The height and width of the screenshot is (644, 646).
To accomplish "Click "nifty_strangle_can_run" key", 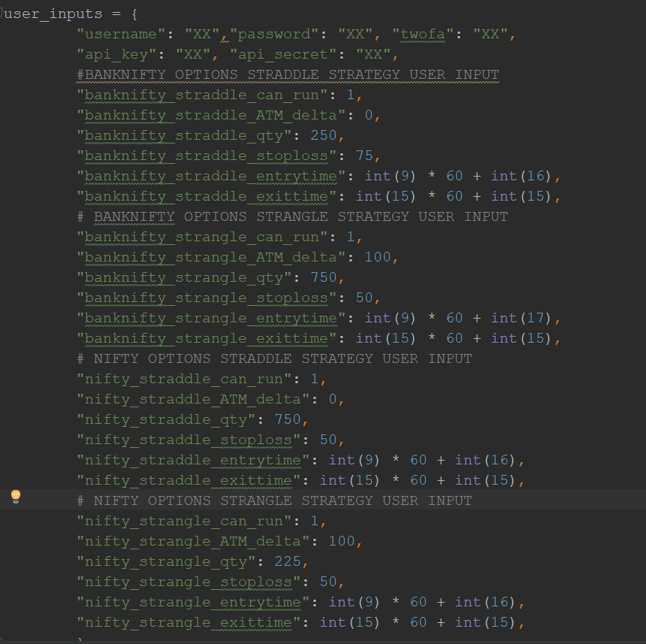I will click(x=184, y=521).
